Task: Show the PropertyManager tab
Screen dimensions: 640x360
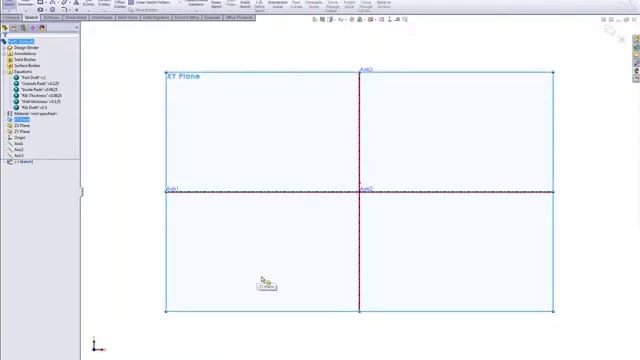Action: (x=14, y=28)
